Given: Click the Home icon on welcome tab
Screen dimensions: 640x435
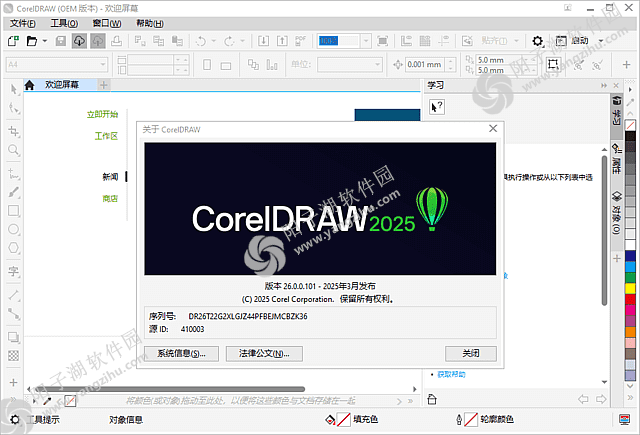Looking at the screenshot, I should (29, 85).
